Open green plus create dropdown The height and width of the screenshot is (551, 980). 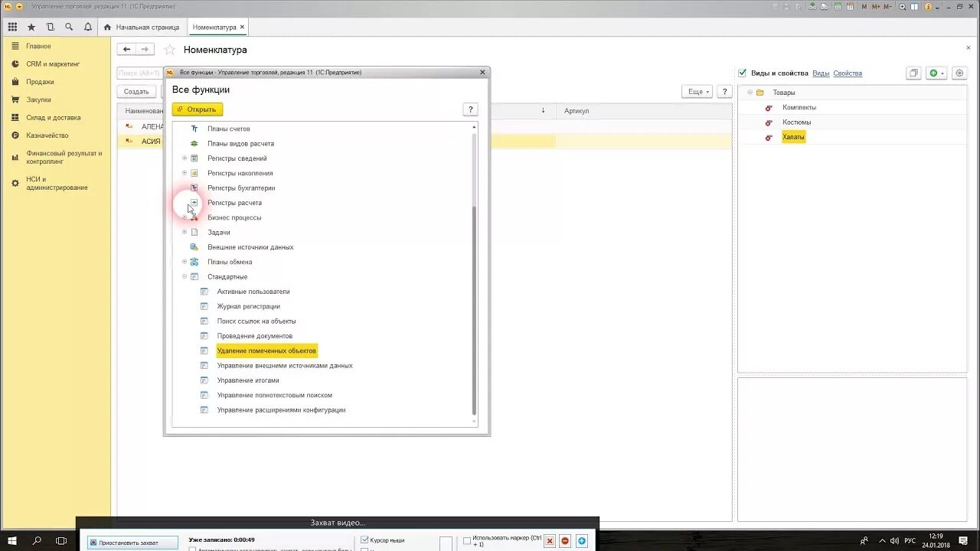tap(936, 73)
